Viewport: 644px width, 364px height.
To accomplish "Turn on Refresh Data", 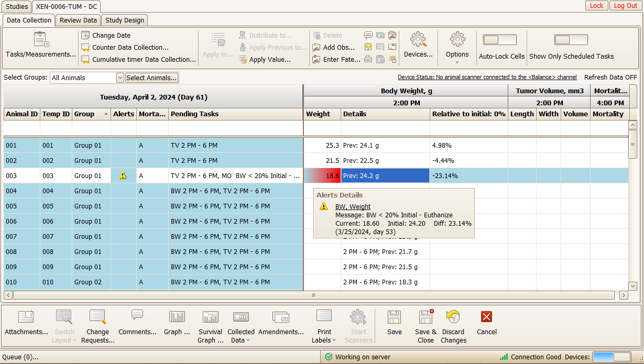I will (610, 77).
